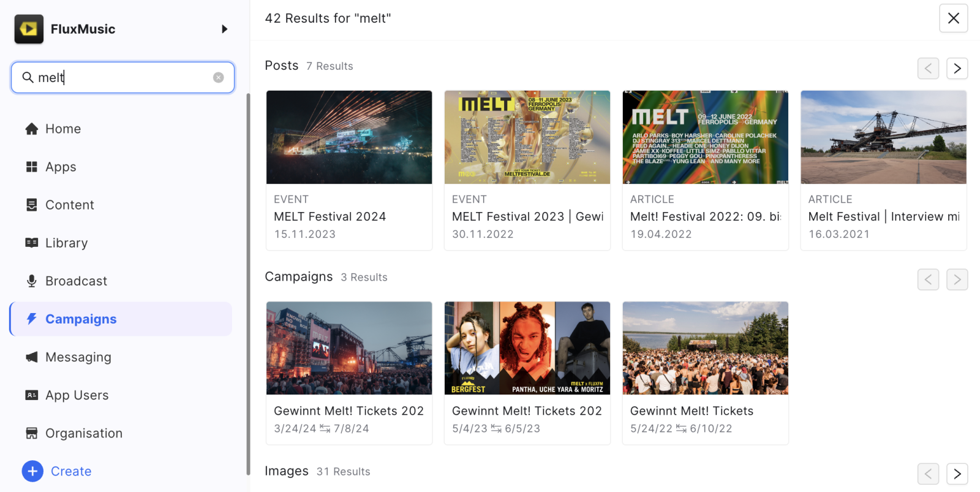Screen dimensions: 980x492
Task: Open the Apps menu item
Action: [x=121, y=167]
